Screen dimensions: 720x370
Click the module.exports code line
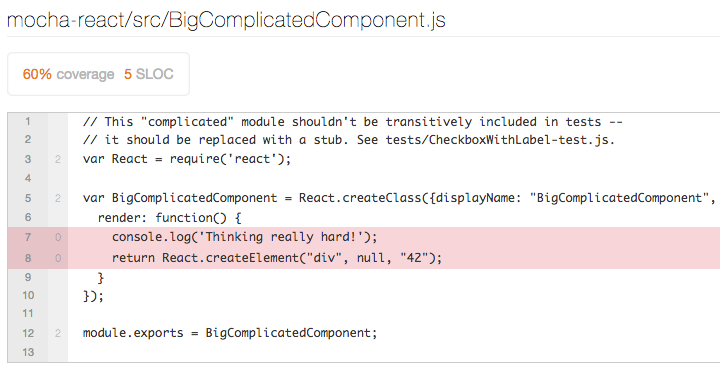point(230,333)
